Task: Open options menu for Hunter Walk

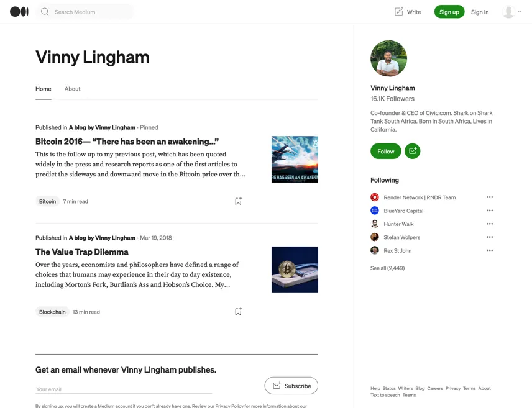Action: point(490,224)
